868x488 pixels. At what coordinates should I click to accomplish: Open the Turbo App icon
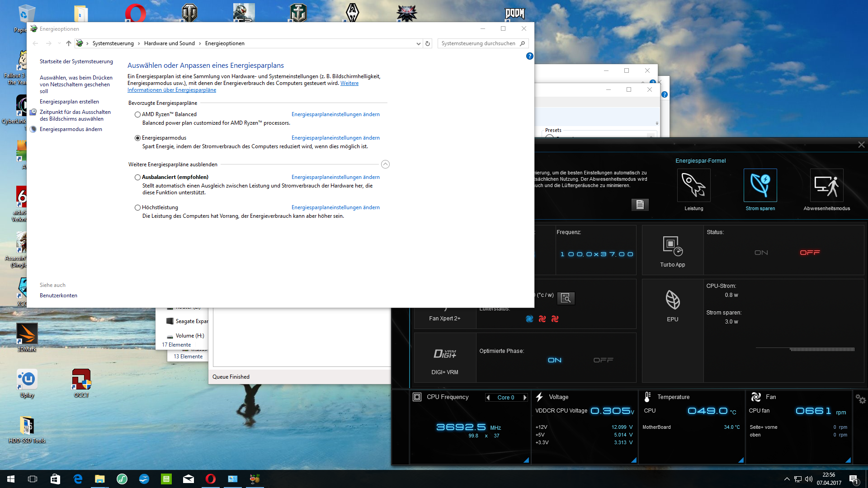click(672, 246)
